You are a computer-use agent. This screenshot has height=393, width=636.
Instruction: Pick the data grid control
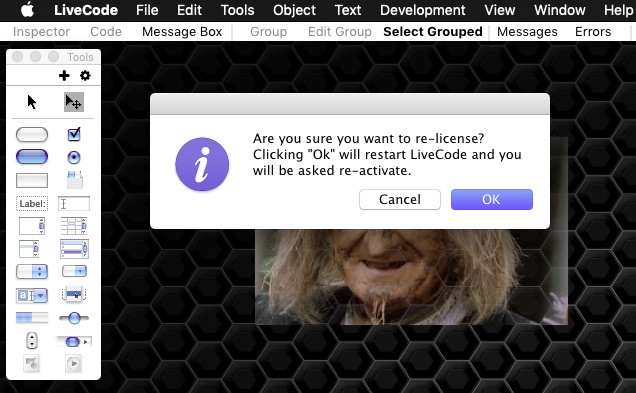[x=74, y=249]
